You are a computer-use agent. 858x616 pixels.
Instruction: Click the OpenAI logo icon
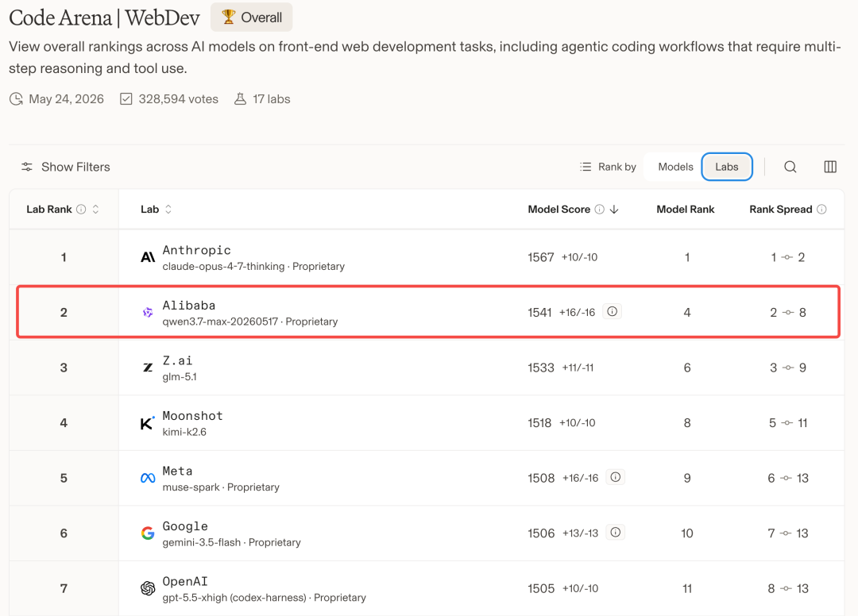(148, 589)
